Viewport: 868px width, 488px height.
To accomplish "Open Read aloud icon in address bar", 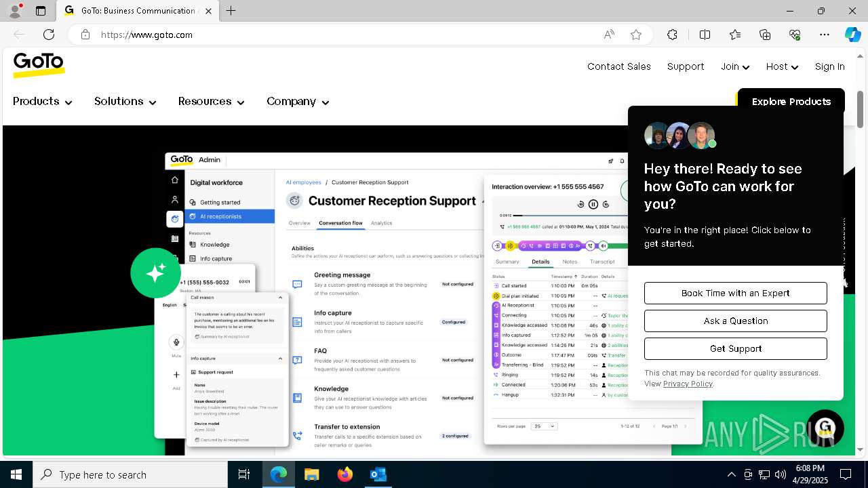I will coord(609,35).
